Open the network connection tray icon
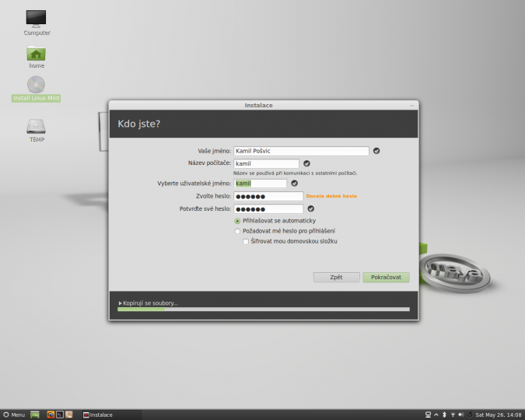Screen dimensions: 525x420 pos(428,415)
